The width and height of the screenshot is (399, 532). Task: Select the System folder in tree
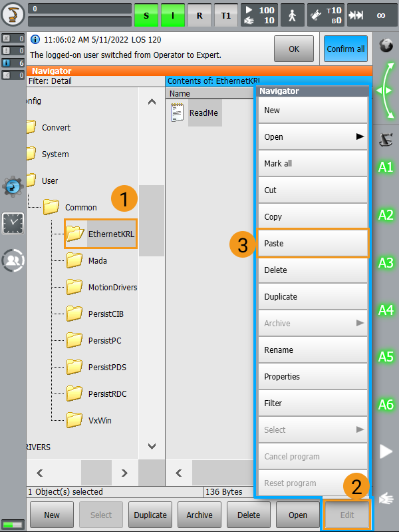(48, 154)
